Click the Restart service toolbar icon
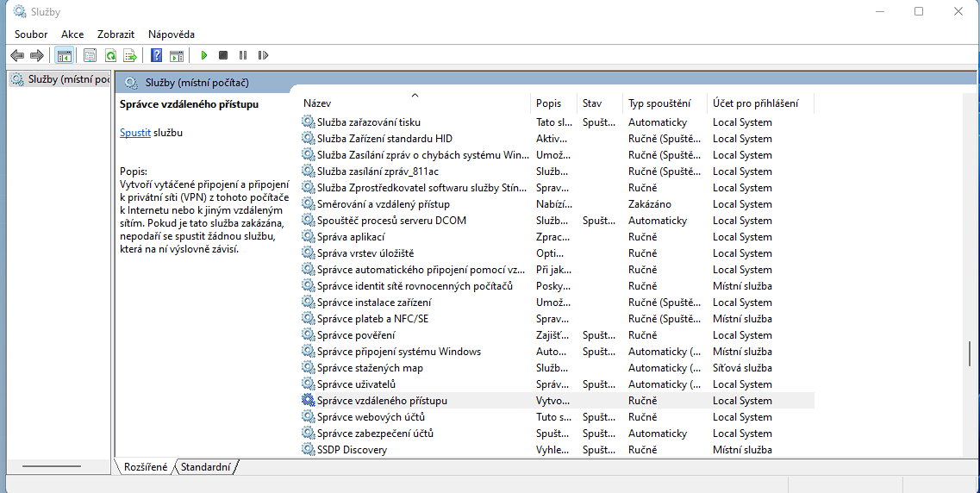 [x=263, y=55]
